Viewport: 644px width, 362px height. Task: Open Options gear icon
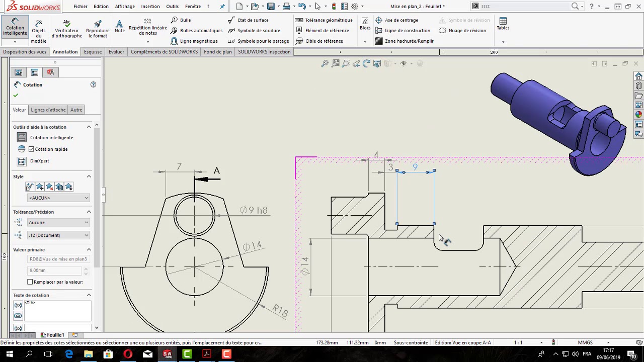pyautogui.click(x=355, y=7)
